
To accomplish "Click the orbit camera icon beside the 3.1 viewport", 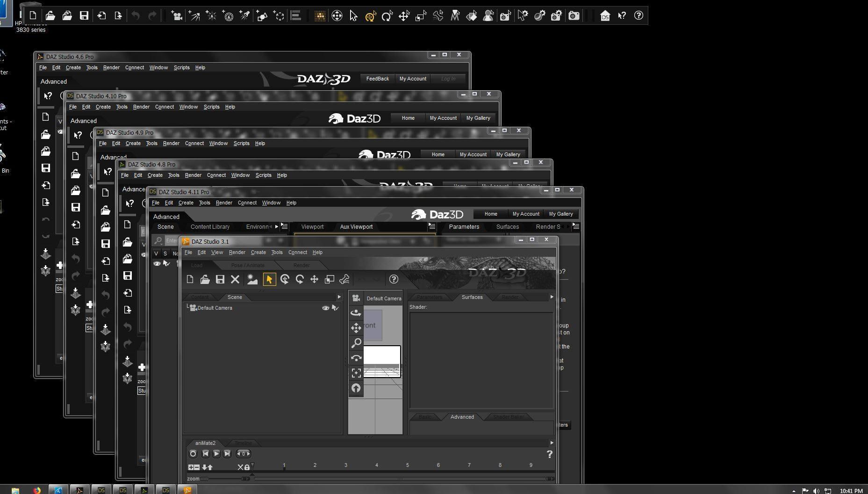I will pos(356,313).
